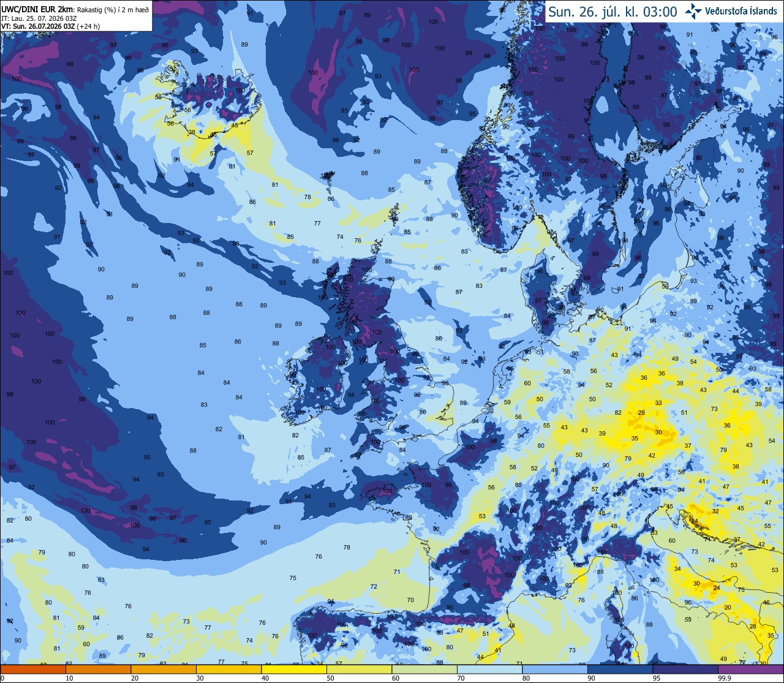Click the Sun. 26. júl. kl. 03:00 date label
This screenshot has width=784, height=683.
[612, 12]
